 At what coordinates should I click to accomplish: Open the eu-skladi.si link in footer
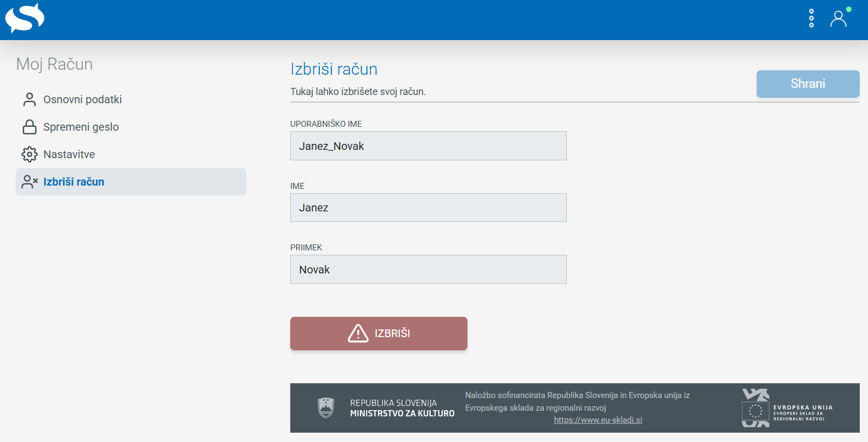click(x=598, y=420)
